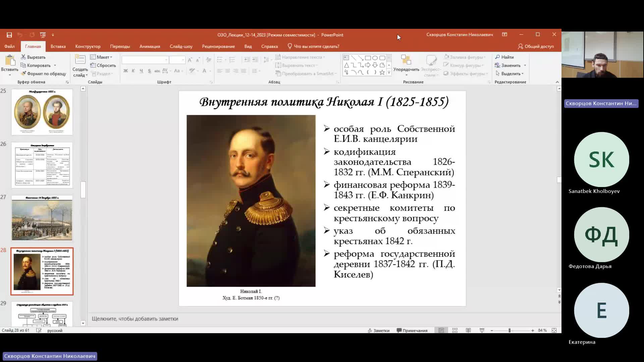Viewport: 644px width, 362px height.
Task: Decrease list indent level
Action: click(247, 60)
